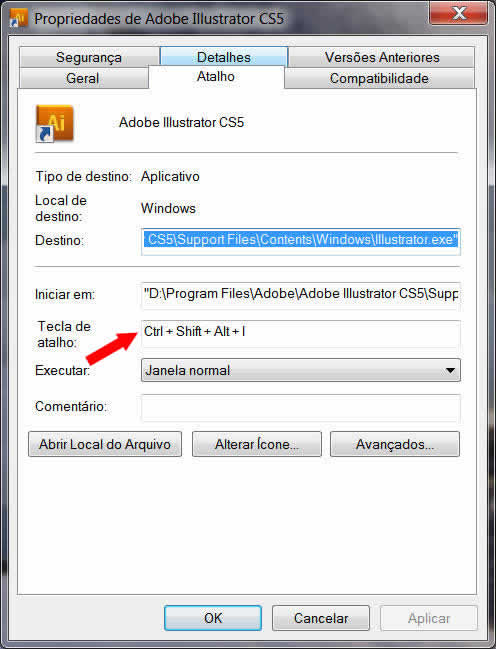This screenshot has height=649, width=496.
Task: Expand the Executar dropdown arrow
Action: tap(450, 370)
